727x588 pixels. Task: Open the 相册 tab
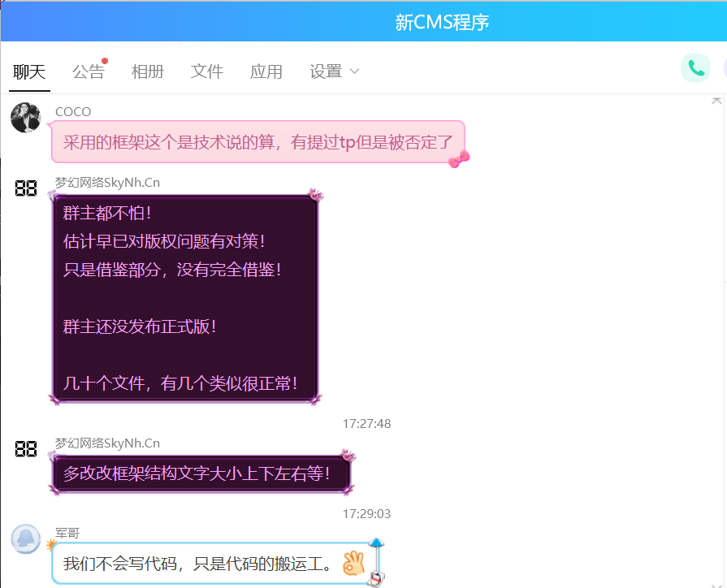[x=148, y=72]
